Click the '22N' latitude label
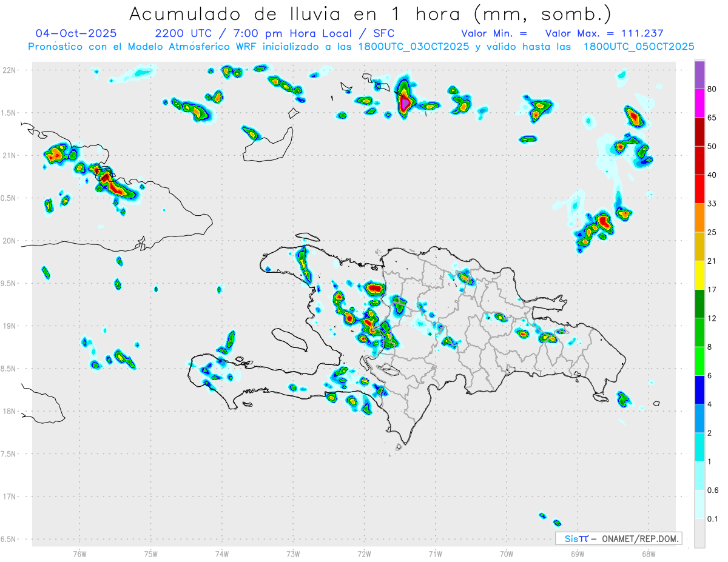Viewport: 728px width, 562px height. click(10, 70)
